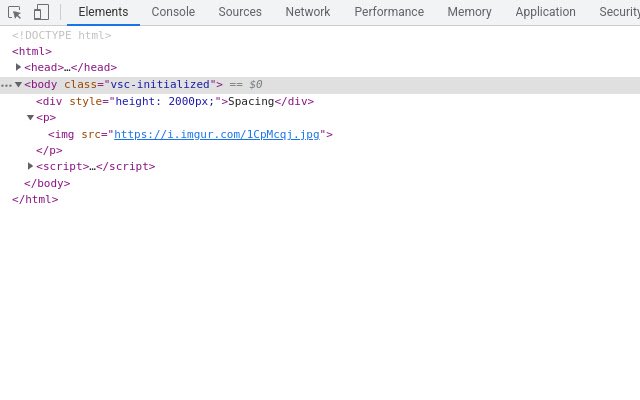Activate the inspect element picker icon
The image size is (640, 400).
15,13
